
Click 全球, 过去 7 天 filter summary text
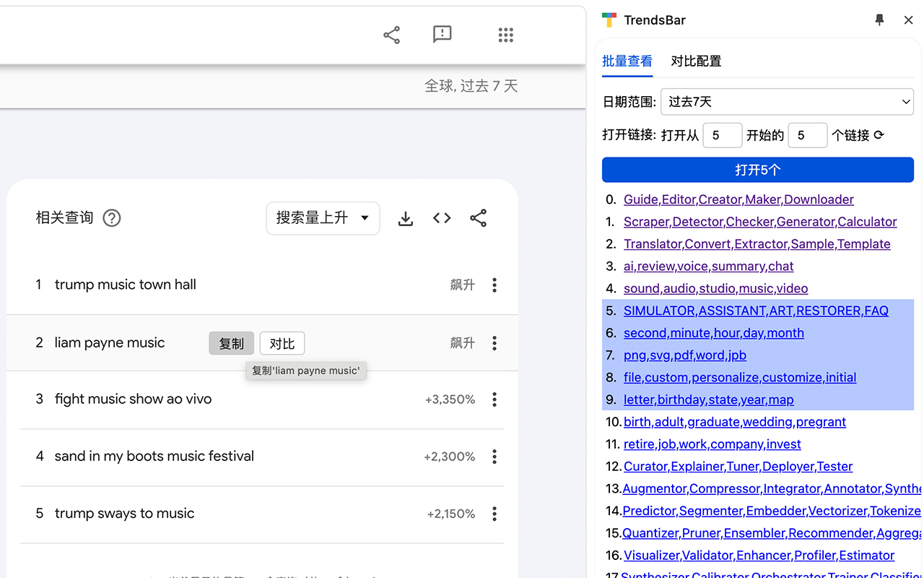pyautogui.click(x=471, y=86)
